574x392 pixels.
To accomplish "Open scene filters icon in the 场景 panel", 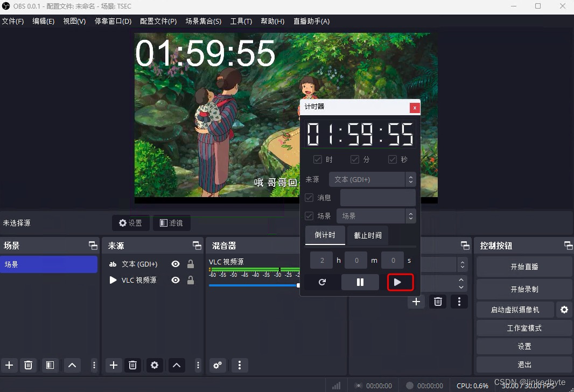I will [x=50, y=365].
